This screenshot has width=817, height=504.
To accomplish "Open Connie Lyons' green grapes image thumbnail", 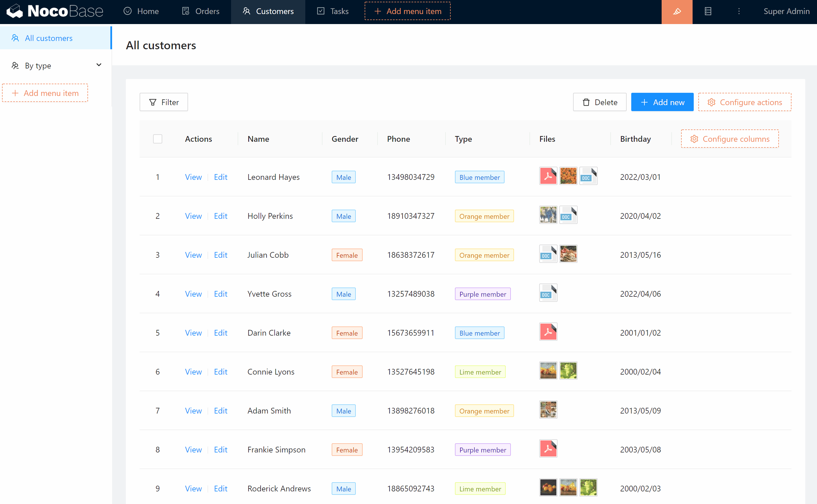I will pyautogui.click(x=568, y=371).
